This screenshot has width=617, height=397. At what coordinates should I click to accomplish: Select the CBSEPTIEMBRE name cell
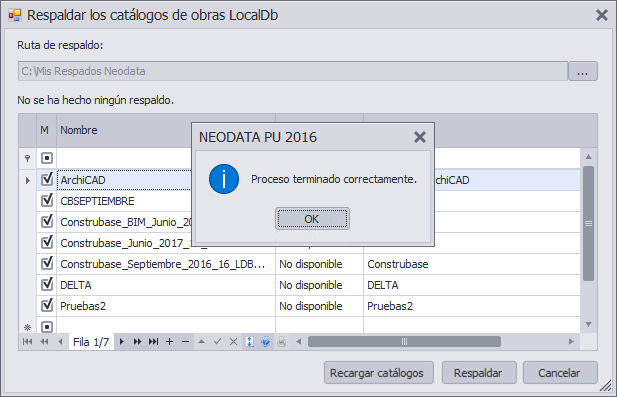click(124, 201)
